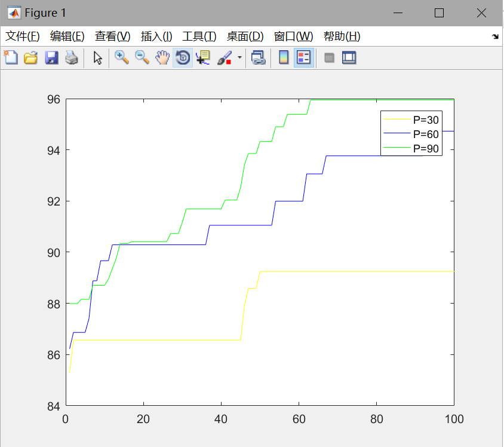
Task: Open the 查看(V) menu
Action: click(x=112, y=36)
